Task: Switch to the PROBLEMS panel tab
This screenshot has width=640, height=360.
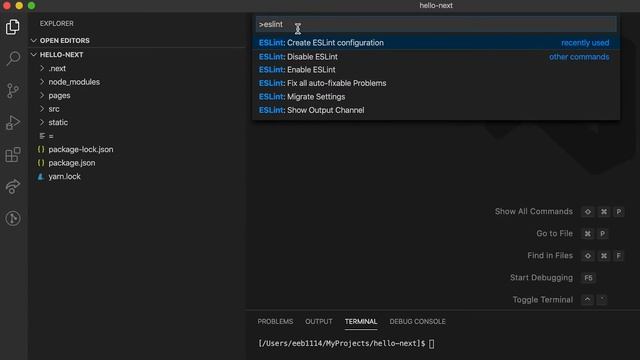Action: 275,322
